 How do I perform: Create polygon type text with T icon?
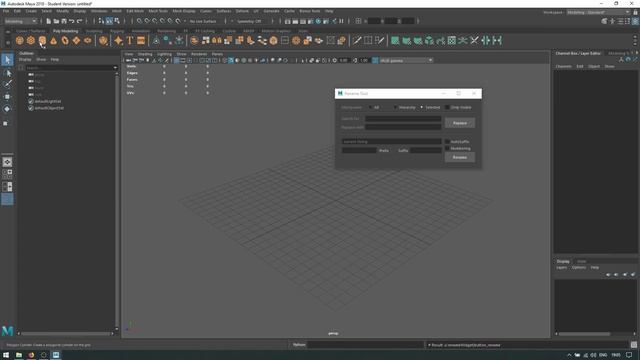click(130, 40)
